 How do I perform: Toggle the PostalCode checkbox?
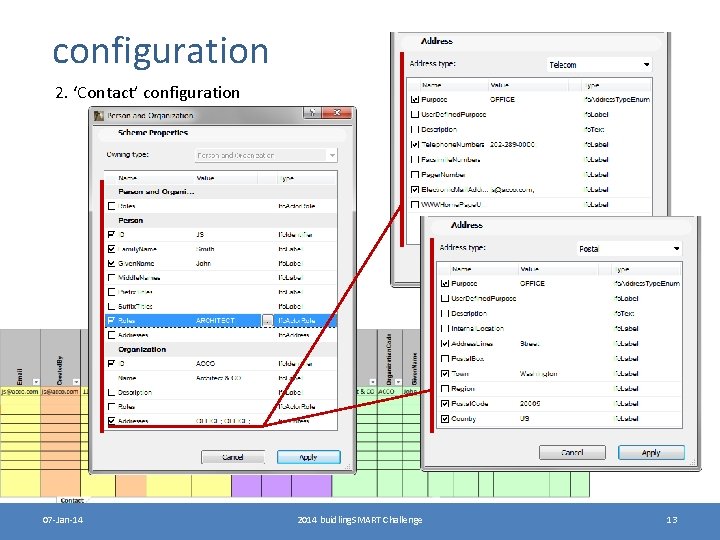click(444, 404)
